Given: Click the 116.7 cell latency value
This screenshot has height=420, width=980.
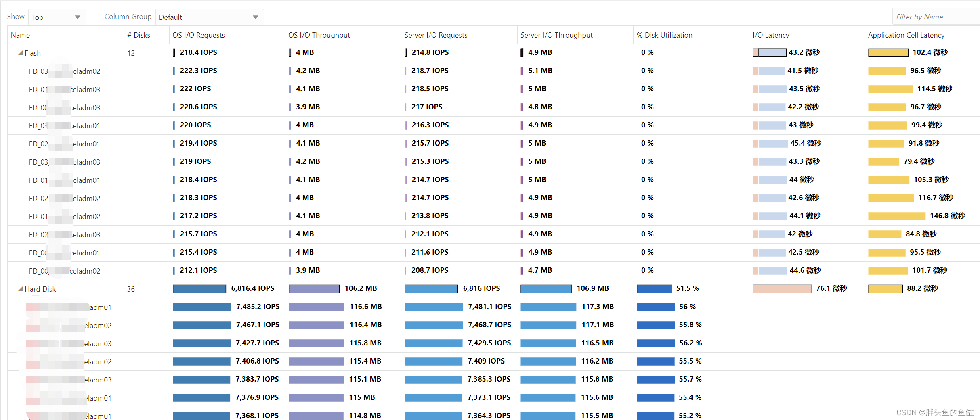Looking at the screenshot, I should [x=936, y=198].
